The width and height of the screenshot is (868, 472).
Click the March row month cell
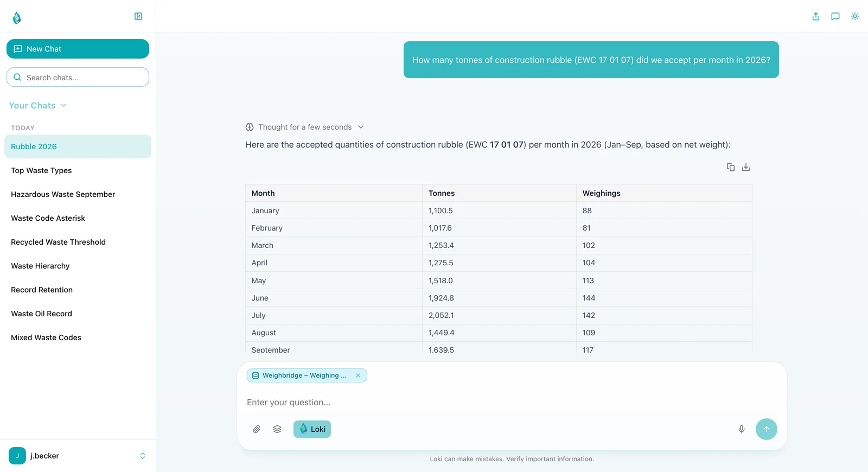[334, 245]
